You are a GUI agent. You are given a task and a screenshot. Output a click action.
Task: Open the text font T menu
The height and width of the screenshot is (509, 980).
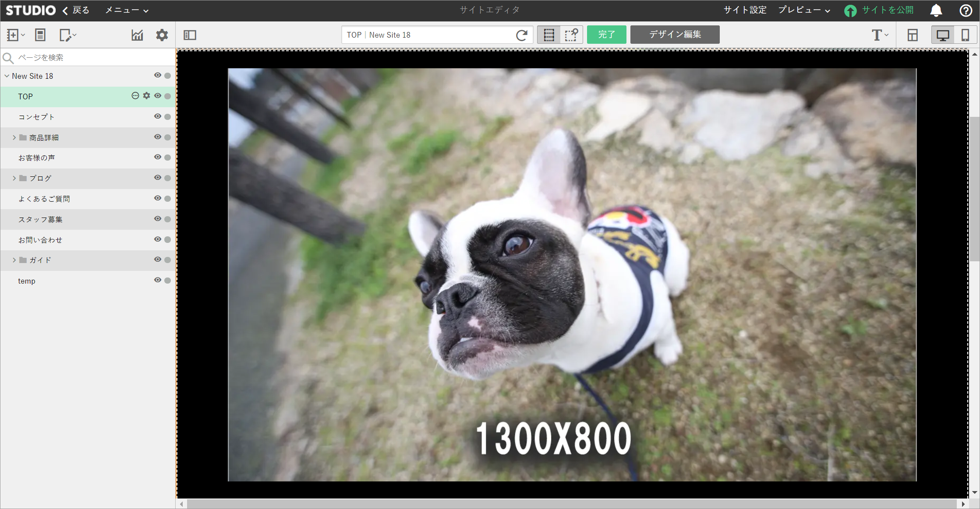(x=879, y=35)
